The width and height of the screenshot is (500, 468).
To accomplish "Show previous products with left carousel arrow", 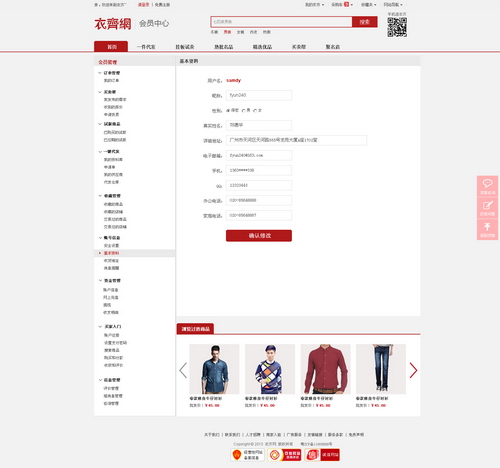I will click(183, 370).
